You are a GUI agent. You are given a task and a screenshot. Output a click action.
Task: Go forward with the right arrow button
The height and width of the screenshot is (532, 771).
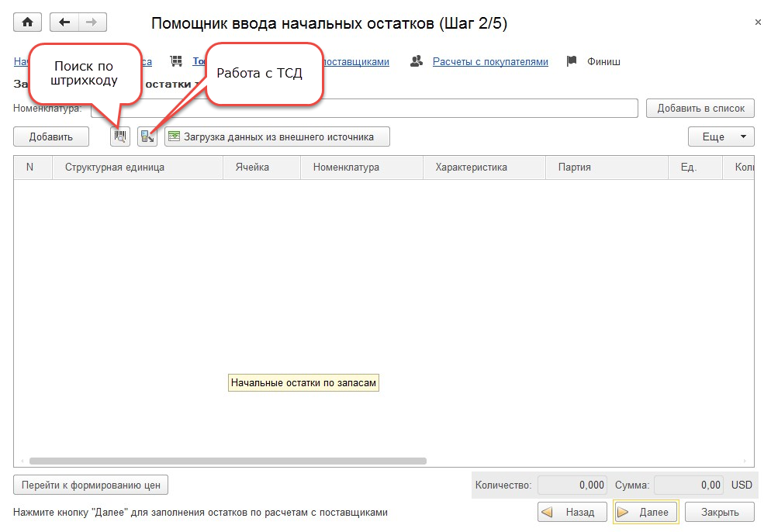click(x=91, y=22)
